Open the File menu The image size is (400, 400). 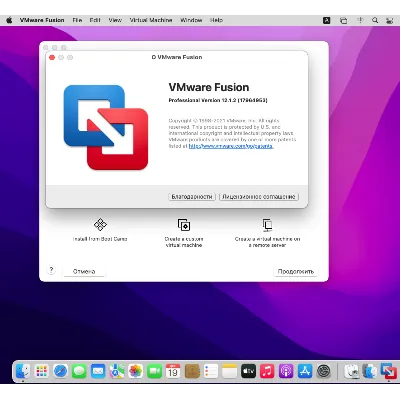(x=77, y=20)
